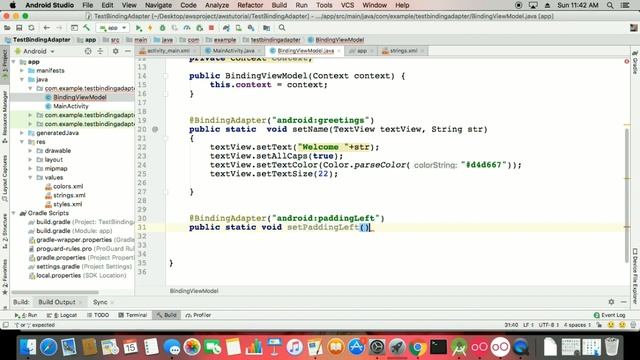Click the Project panel horizontal scrollbar

pyautogui.click(x=55, y=292)
